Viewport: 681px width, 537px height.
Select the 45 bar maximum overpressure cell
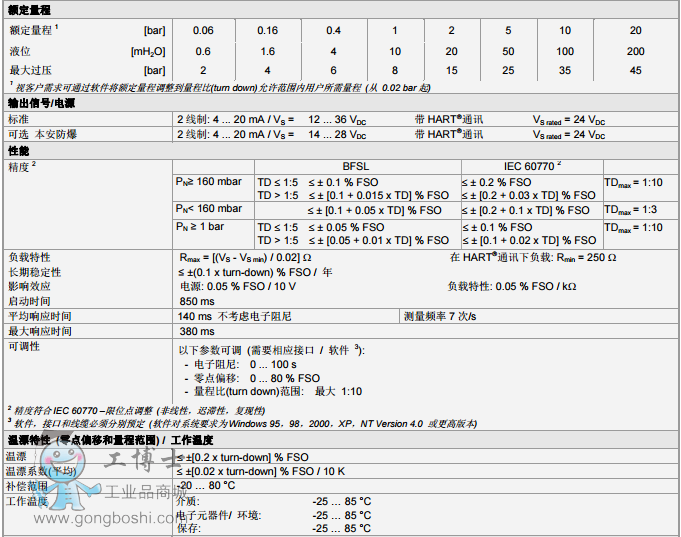[635, 70]
